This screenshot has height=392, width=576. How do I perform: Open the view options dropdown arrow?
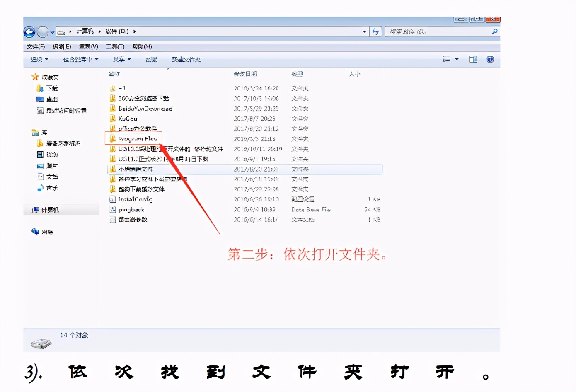pos(457,59)
